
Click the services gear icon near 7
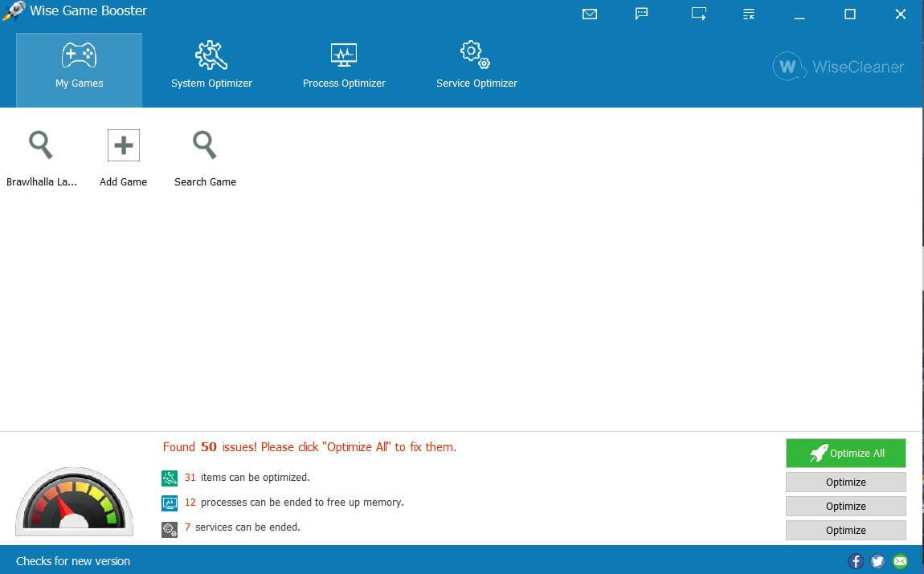(170, 529)
